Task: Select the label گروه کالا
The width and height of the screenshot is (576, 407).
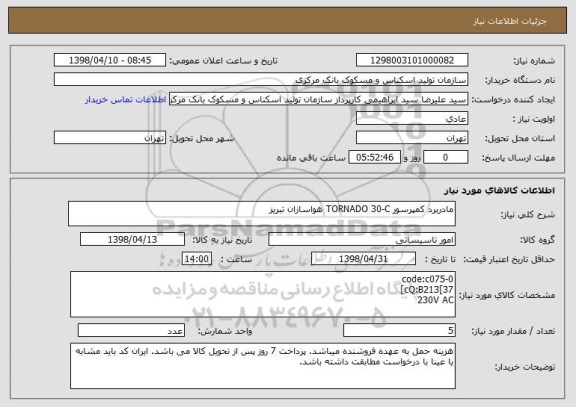Action: [537, 240]
